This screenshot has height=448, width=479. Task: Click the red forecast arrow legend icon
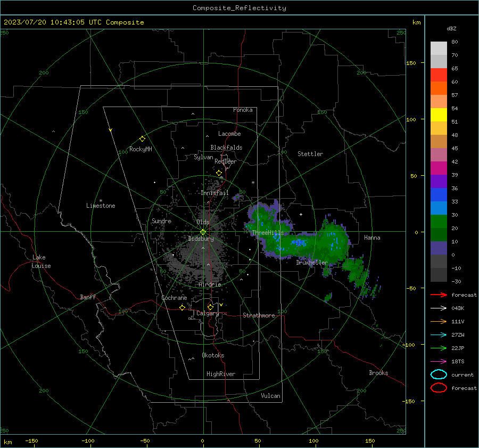[439, 295]
